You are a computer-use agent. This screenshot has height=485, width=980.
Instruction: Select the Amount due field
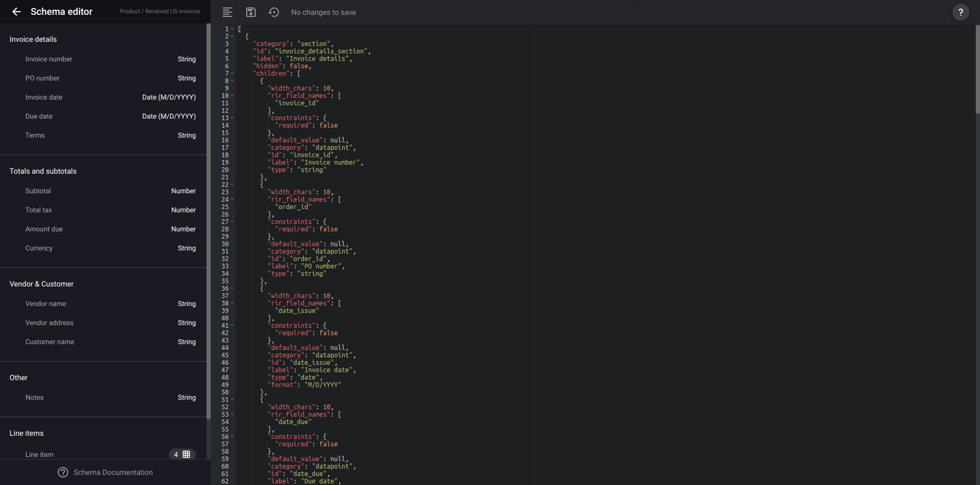44,229
